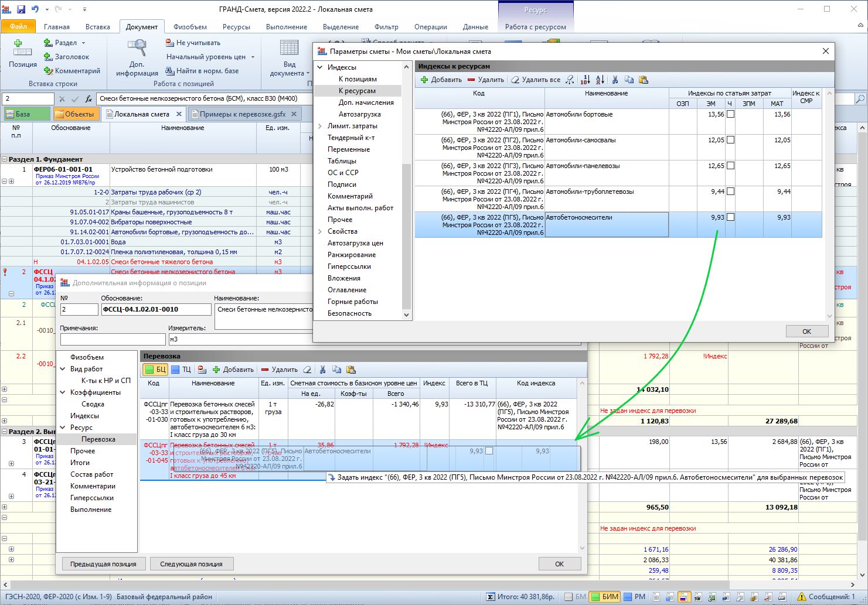The width and height of the screenshot is (868, 605).
Task: Insert a Заголовок via ribbon
Action: pos(66,57)
